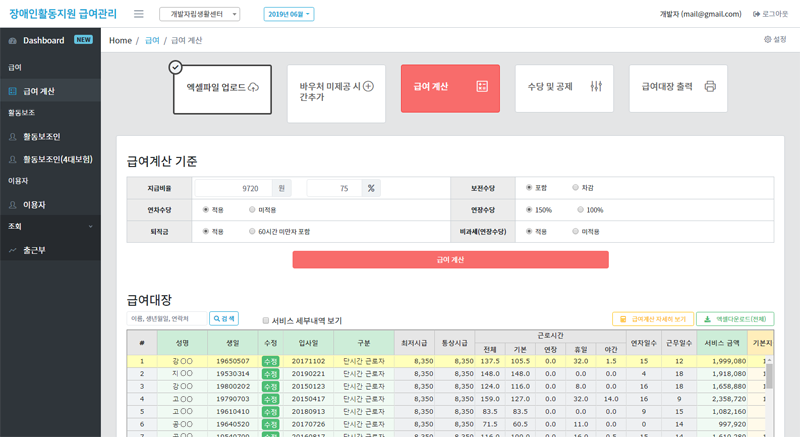The height and width of the screenshot is (437, 800).
Task: Go to 출근부 in the sidebar
Action: [x=34, y=250]
